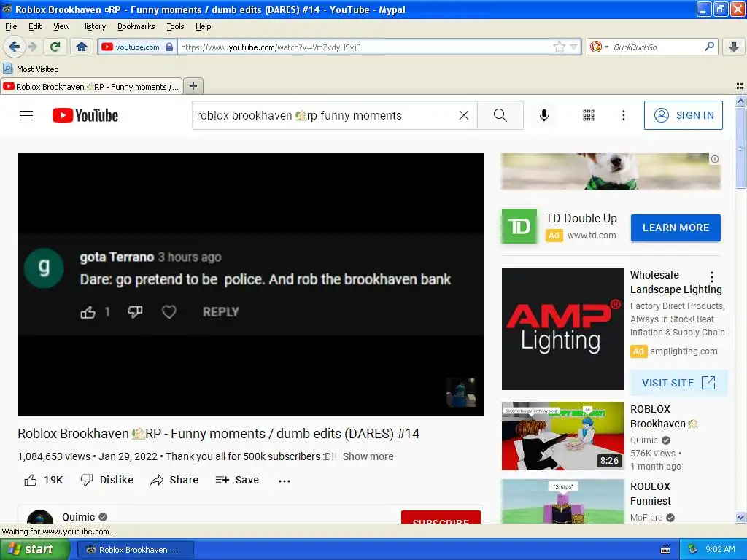Like the video with 19K thumbs up
The width and height of the screenshot is (747, 560).
click(43, 480)
